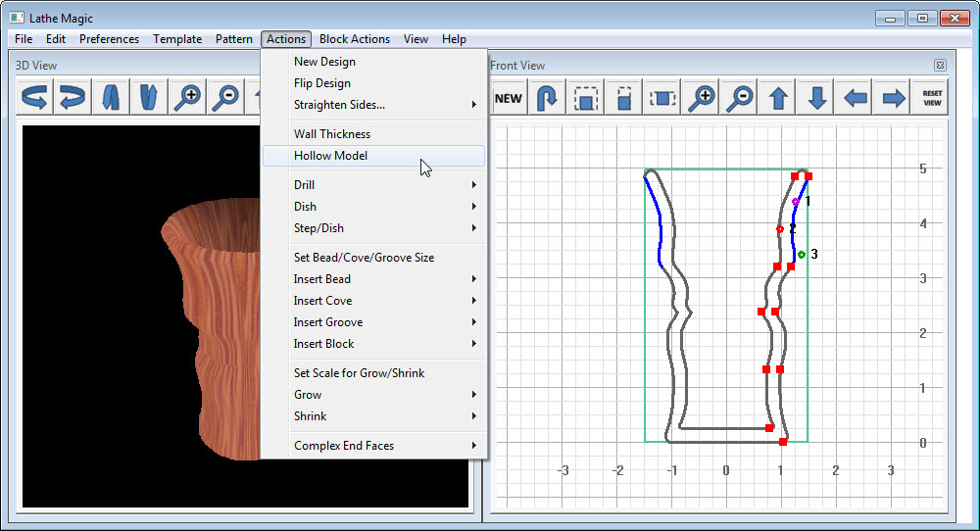Pan the Front View up with the up arrow
Screen dimensions: 980x531
(x=779, y=98)
